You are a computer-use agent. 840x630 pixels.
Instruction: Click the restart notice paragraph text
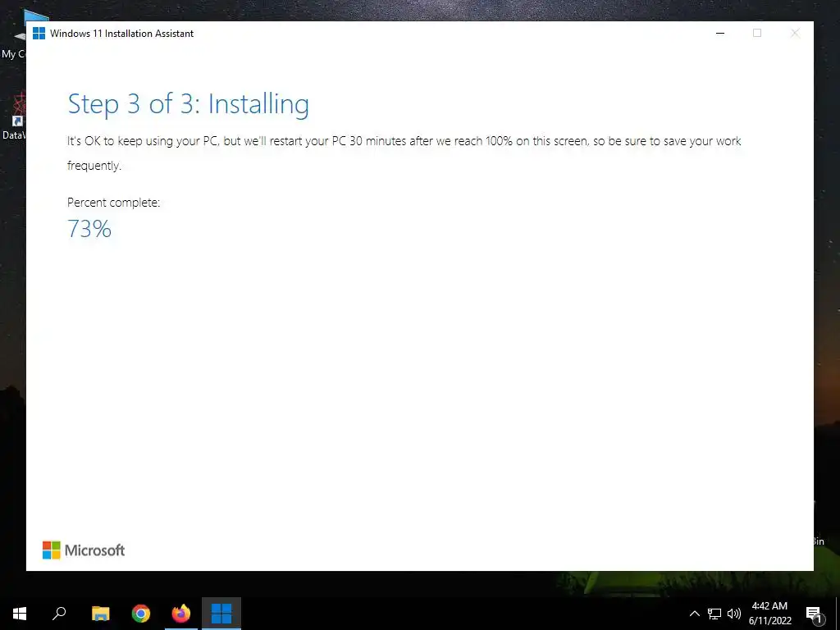404,153
